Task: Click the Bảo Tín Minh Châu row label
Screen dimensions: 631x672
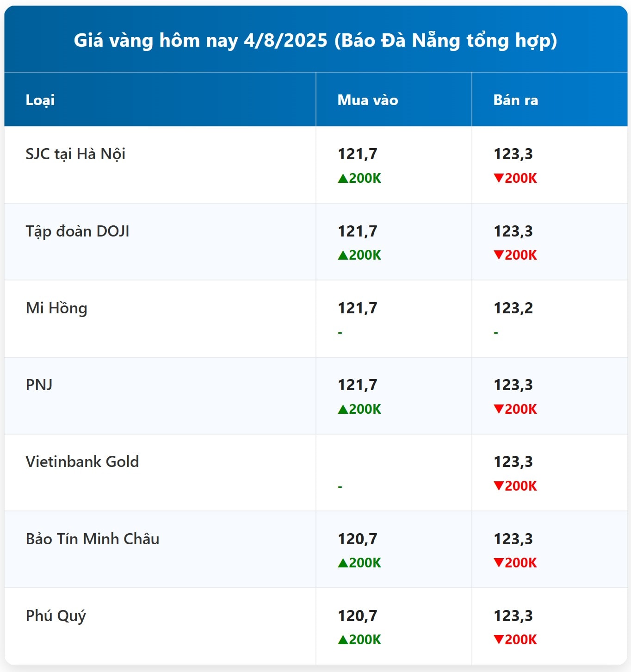Action: 93,539
